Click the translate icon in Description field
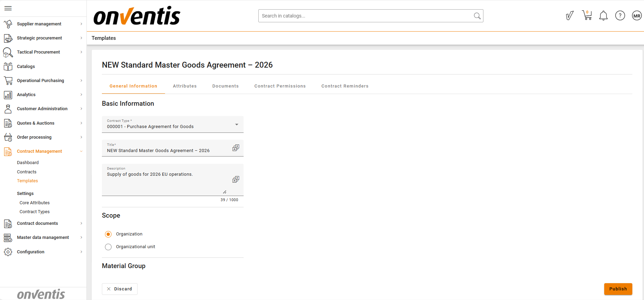This screenshot has height=300, width=644. tap(236, 180)
